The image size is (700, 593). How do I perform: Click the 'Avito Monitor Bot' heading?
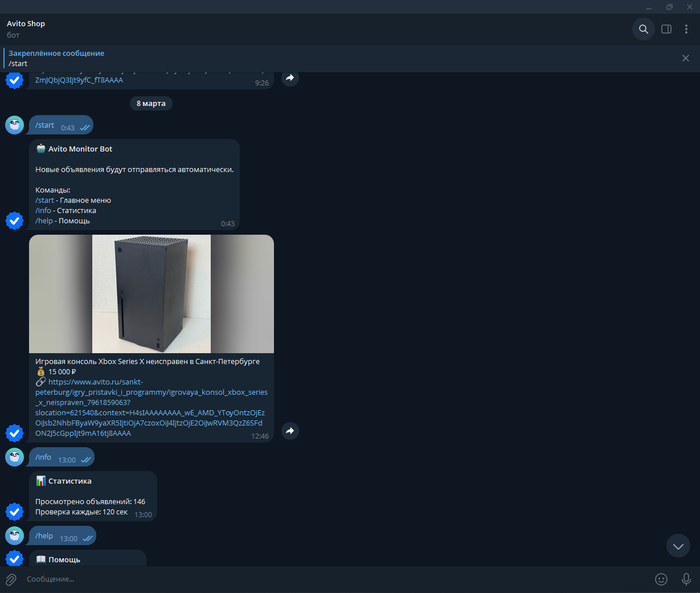pyautogui.click(x=80, y=149)
